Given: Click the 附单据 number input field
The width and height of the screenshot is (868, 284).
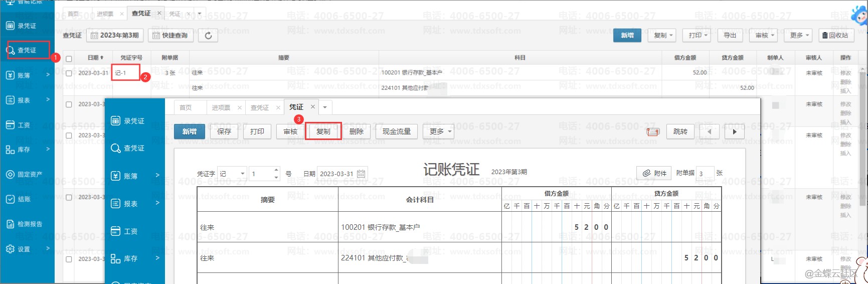Looking at the screenshot, I should [x=705, y=174].
